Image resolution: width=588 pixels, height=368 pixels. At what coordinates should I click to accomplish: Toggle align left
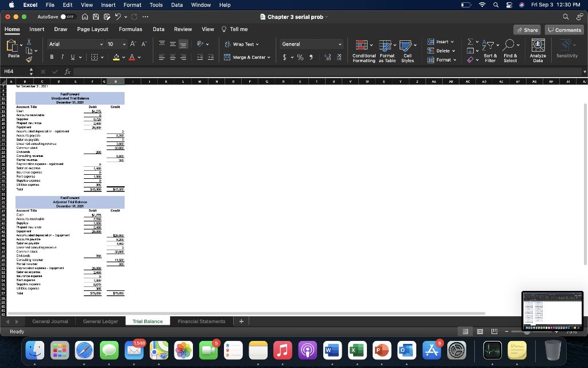click(161, 57)
